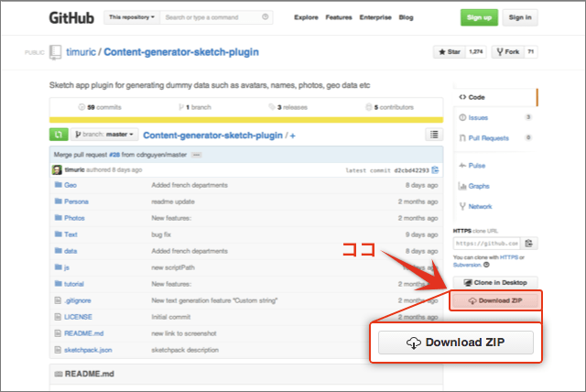Open the timuric user profile link
The image size is (586, 392).
tap(81, 52)
